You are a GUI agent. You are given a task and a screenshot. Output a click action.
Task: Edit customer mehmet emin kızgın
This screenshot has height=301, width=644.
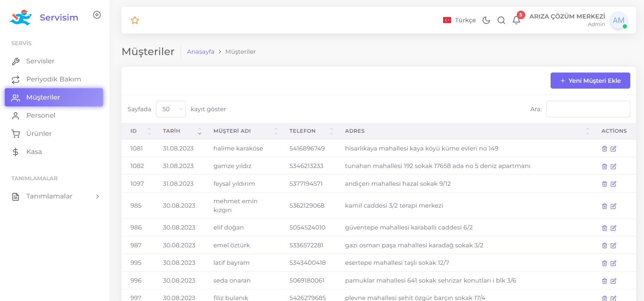614,206
